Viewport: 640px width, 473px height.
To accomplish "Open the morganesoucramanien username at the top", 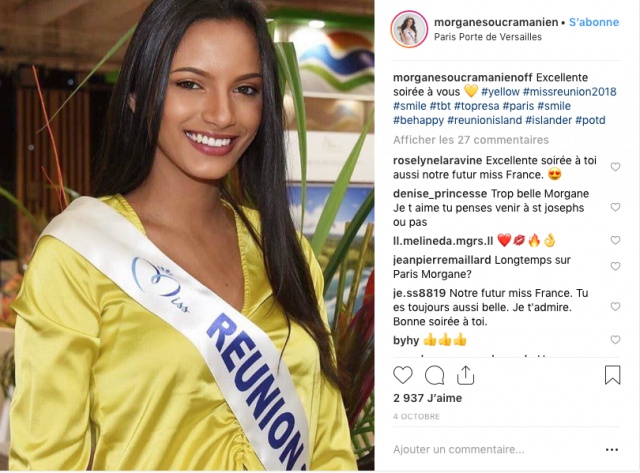I will pyautogui.click(x=496, y=22).
